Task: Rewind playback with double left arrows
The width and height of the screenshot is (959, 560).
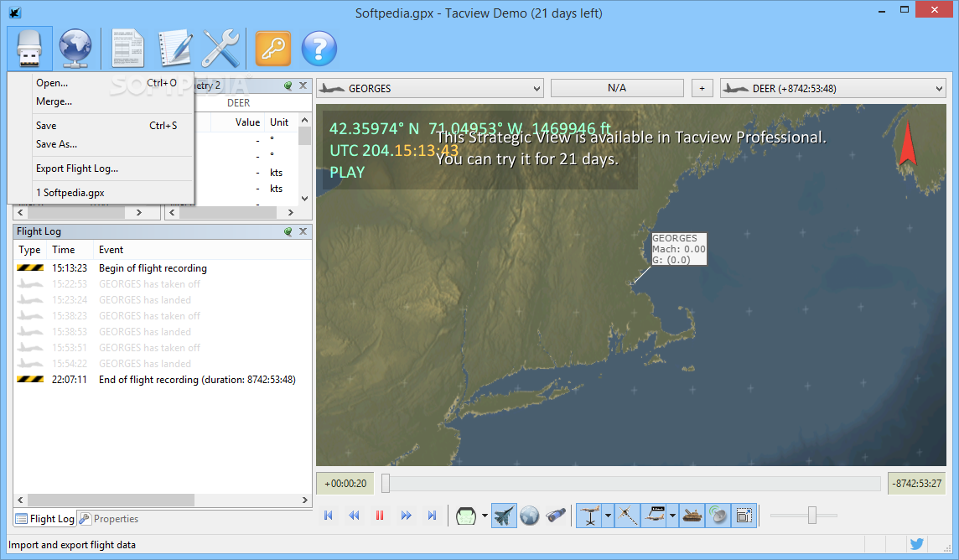Action: click(x=354, y=516)
